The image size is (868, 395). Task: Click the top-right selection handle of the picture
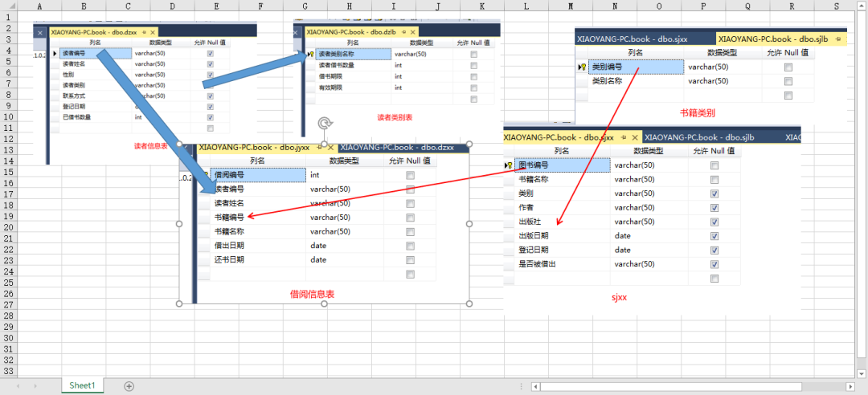469,144
